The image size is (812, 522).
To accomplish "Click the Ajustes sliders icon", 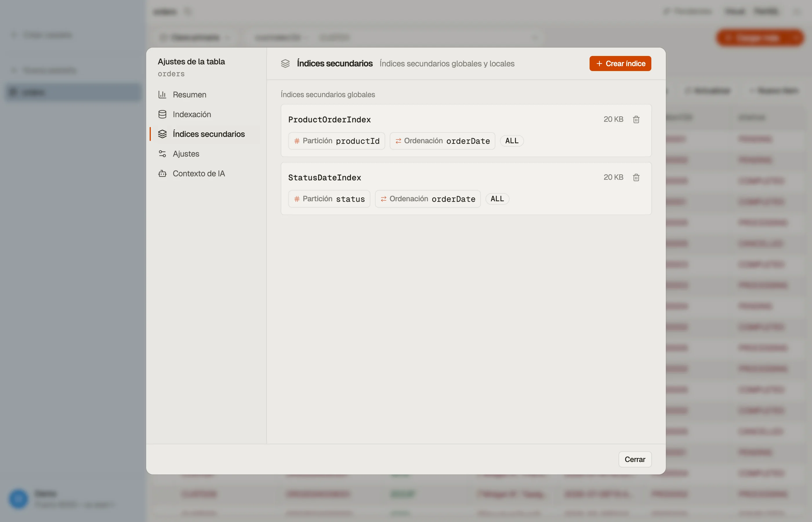I will pos(162,153).
